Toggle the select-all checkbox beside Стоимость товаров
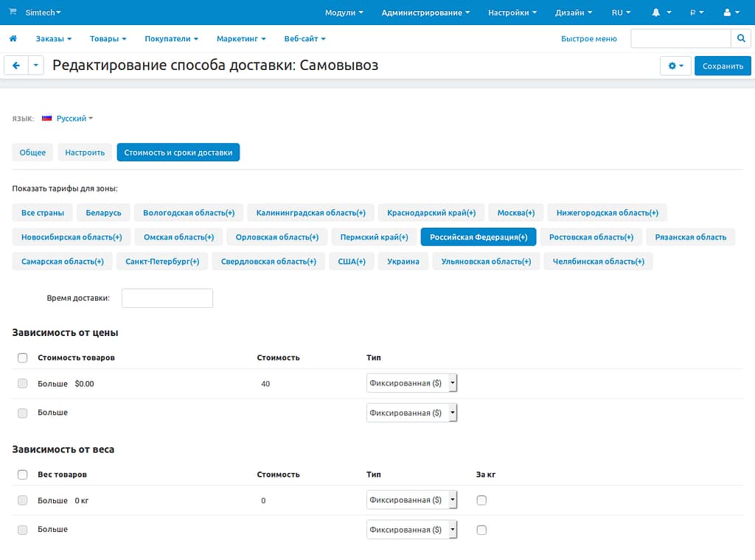This screenshot has width=755, height=560. (22, 357)
